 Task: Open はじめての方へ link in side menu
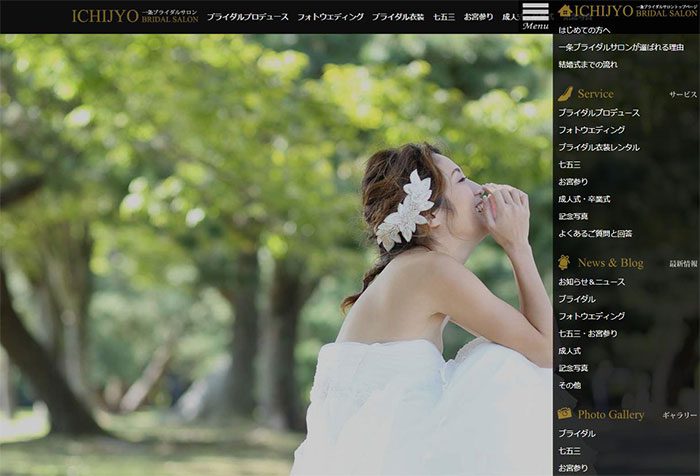click(x=584, y=30)
